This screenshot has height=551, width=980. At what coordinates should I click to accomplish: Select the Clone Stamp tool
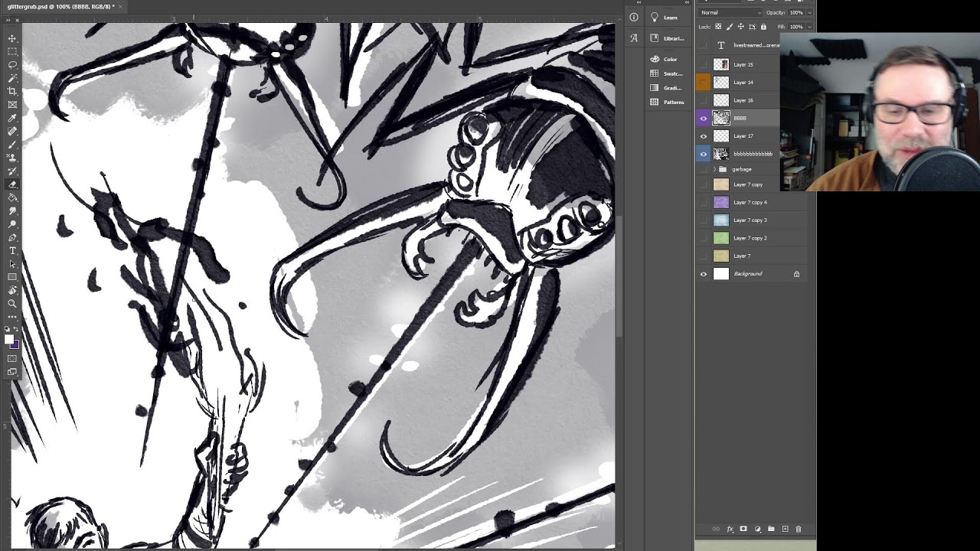pyautogui.click(x=12, y=158)
